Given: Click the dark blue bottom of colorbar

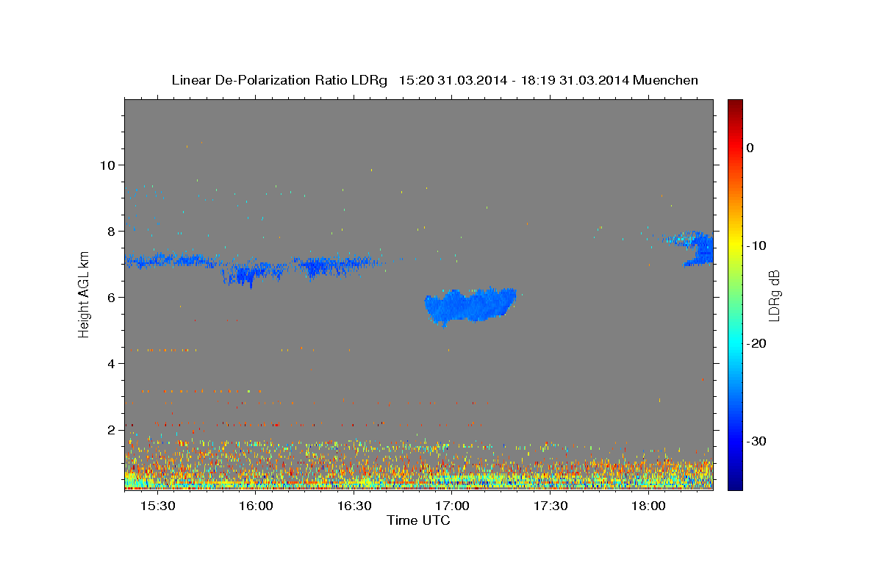Looking at the screenshot, I should (735, 484).
